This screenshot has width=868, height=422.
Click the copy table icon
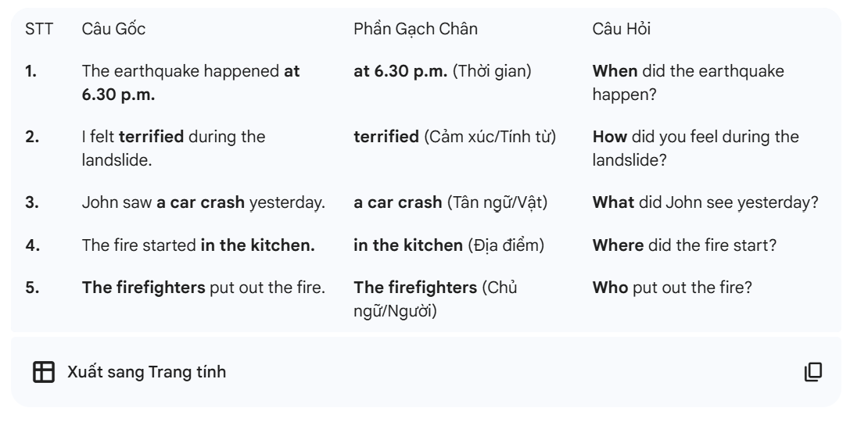pyautogui.click(x=814, y=371)
